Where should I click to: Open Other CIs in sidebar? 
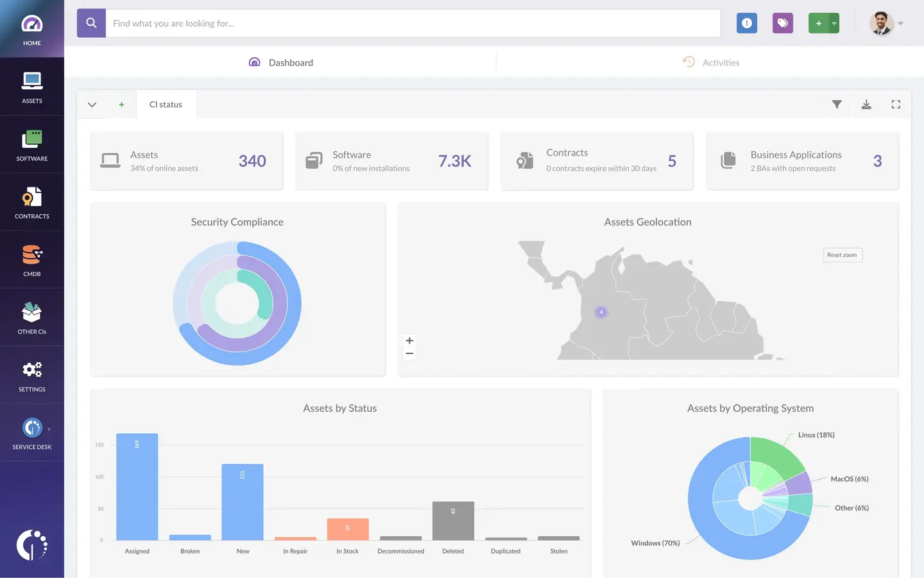(31, 318)
